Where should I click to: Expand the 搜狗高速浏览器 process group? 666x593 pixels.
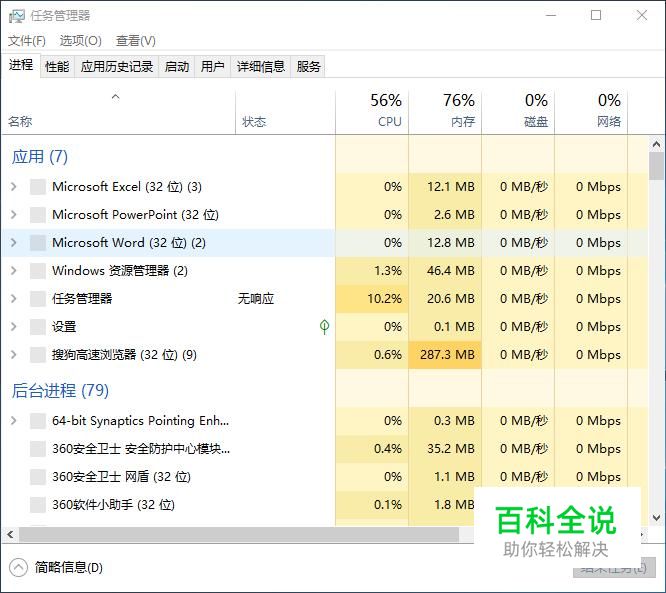[x=14, y=355]
